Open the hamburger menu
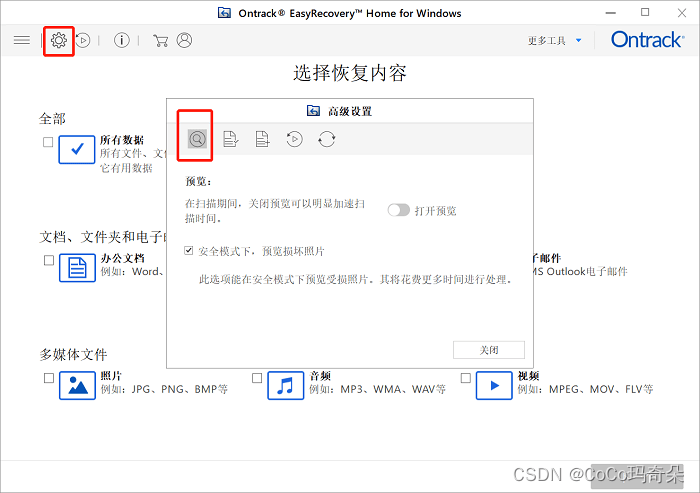This screenshot has width=700, height=493. [x=21, y=40]
